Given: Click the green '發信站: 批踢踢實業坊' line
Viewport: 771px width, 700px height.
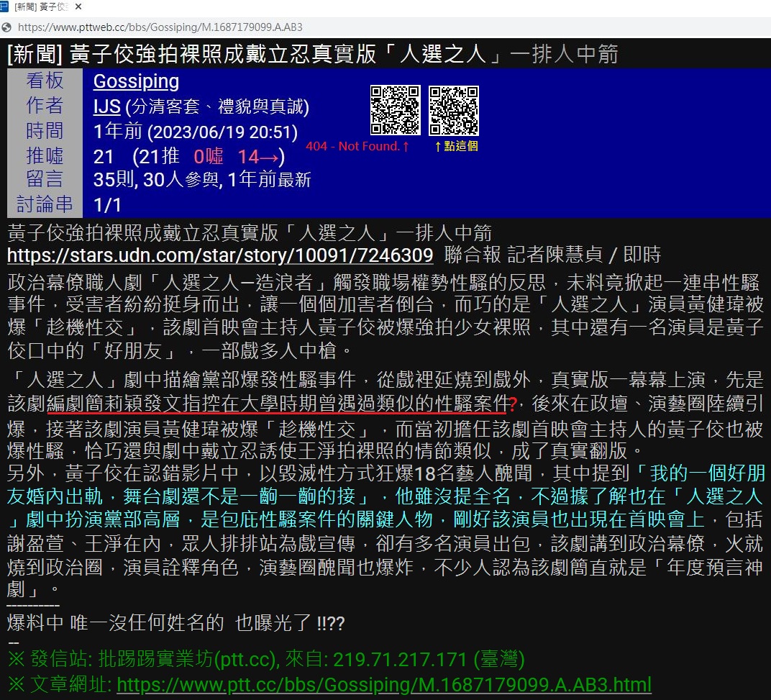Looking at the screenshot, I should click(266, 659).
